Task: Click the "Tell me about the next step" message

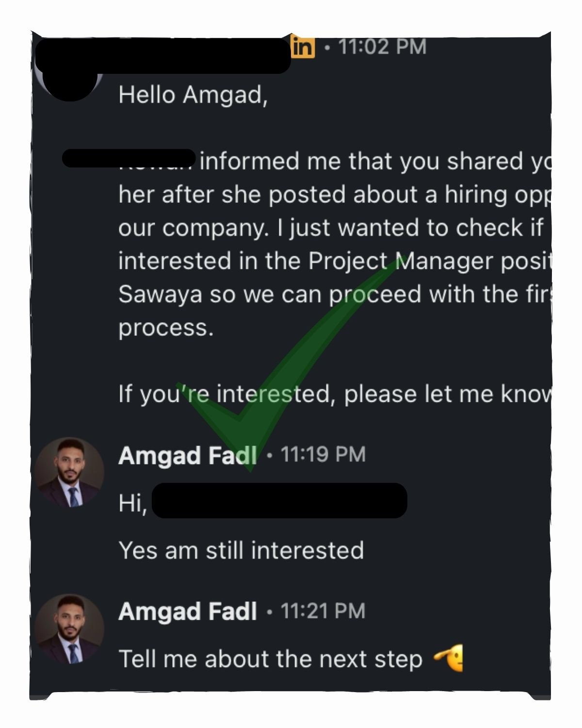Action: coord(270,659)
